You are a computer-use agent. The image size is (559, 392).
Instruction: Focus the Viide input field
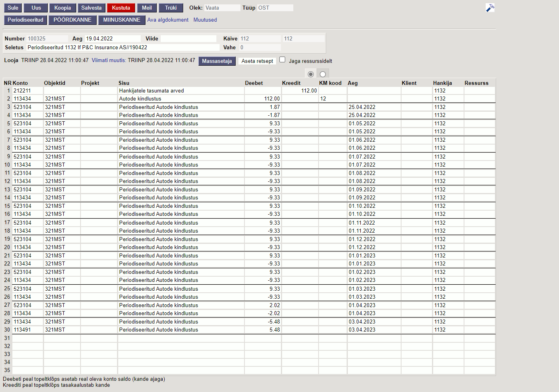pos(188,38)
